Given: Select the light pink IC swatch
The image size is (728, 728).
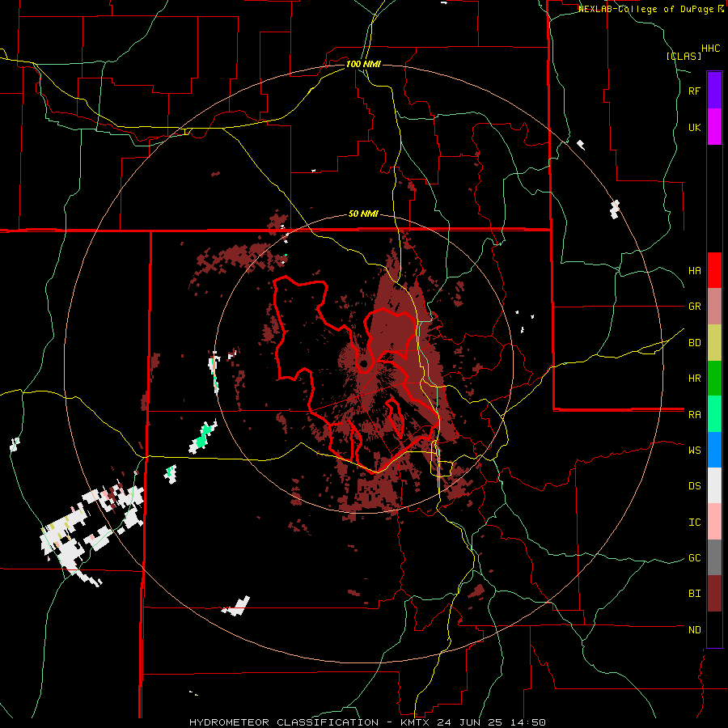Looking at the screenshot, I should pyautogui.click(x=714, y=522).
